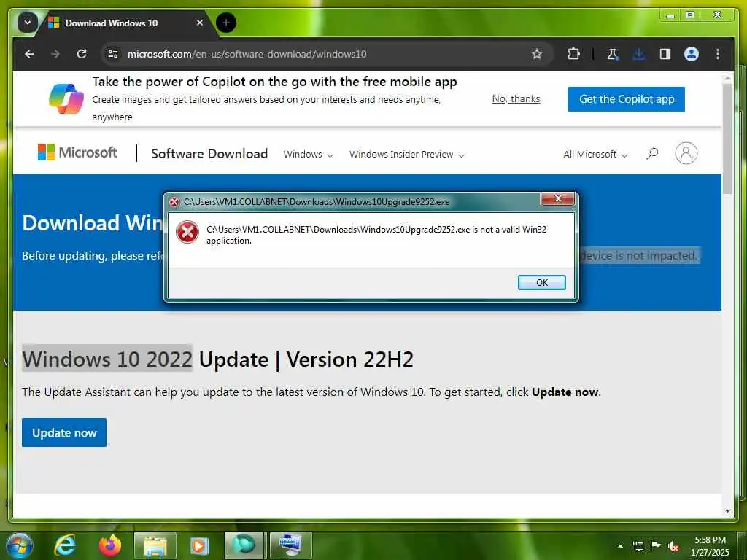Open the Chrome profile avatar
This screenshot has width=747, height=560.
(x=692, y=54)
